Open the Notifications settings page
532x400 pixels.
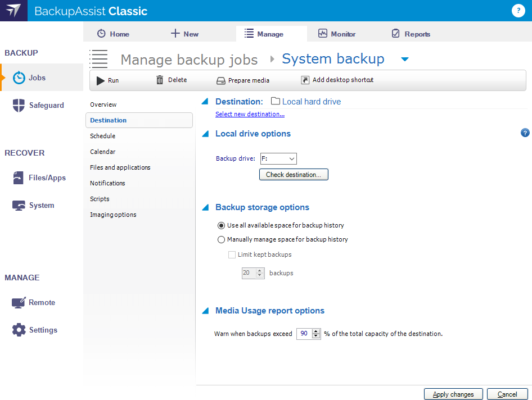point(107,183)
